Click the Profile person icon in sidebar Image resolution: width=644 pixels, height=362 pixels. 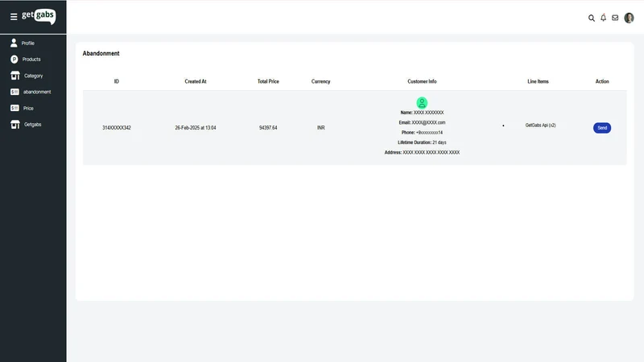(x=14, y=43)
